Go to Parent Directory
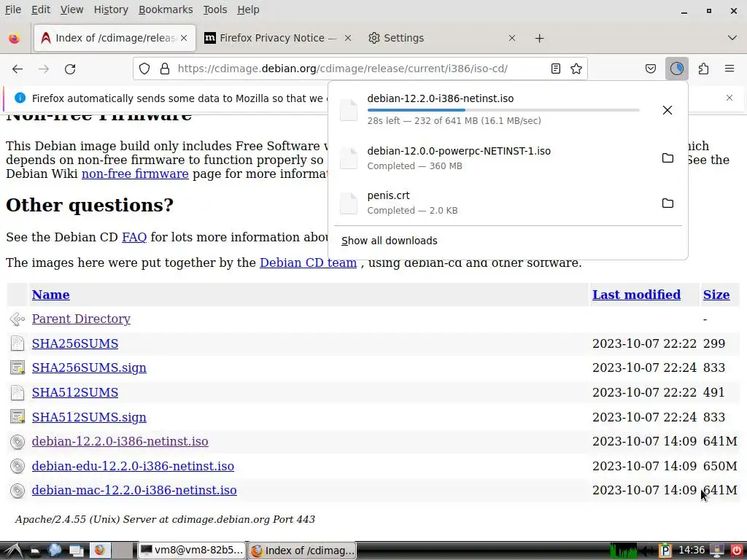 tap(81, 319)
